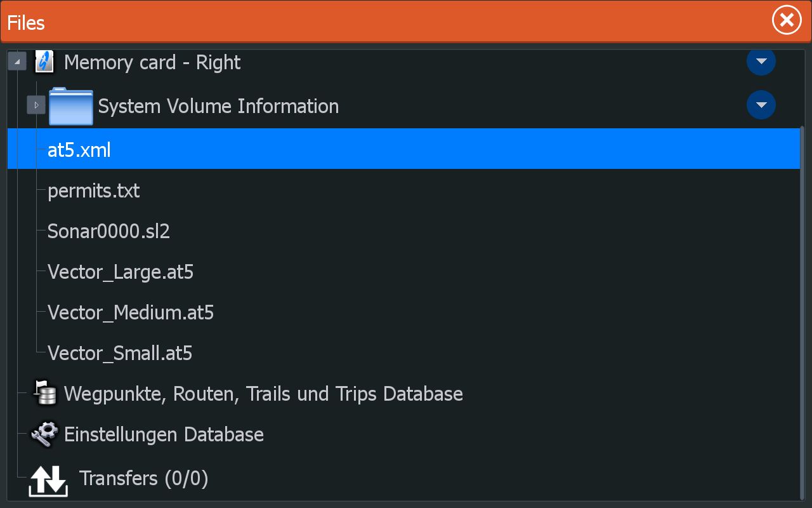This screenshot has height=508, width=812.
Task: Click the Memory card icon
Action: pos(44,62)
